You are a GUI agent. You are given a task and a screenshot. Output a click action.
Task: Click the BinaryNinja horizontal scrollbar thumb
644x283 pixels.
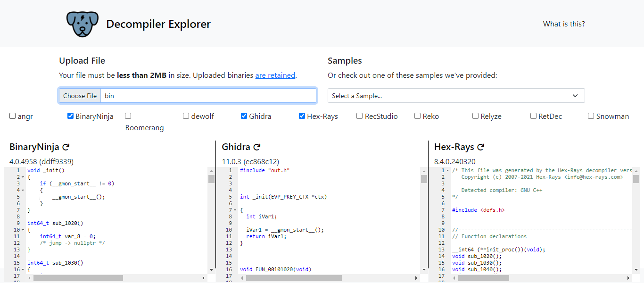[78, 278]
